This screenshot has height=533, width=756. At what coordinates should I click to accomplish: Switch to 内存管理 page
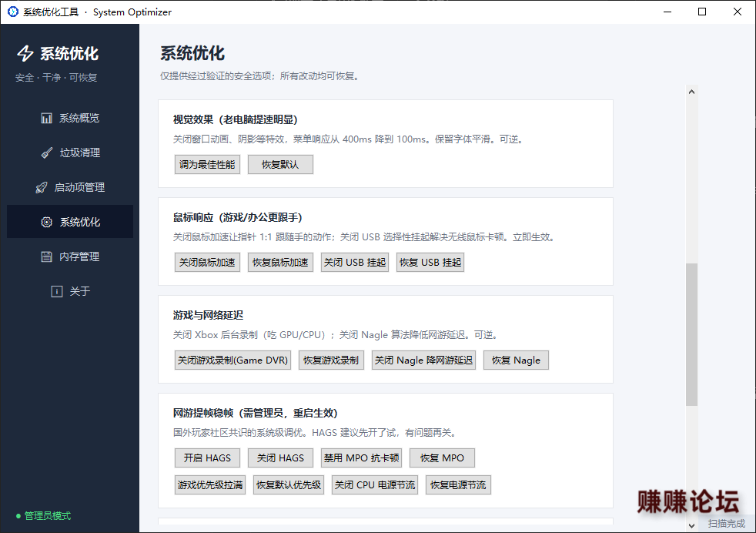(70, 256)
